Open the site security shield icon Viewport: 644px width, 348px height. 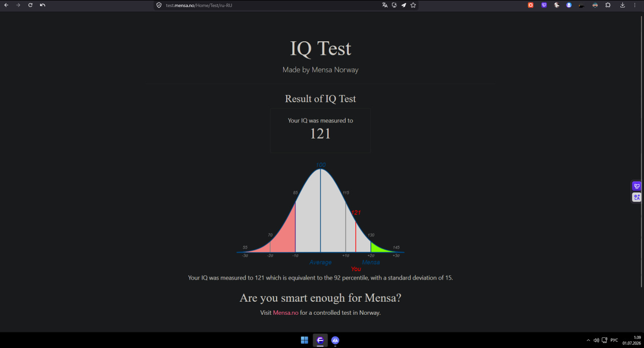click(159, 5)
